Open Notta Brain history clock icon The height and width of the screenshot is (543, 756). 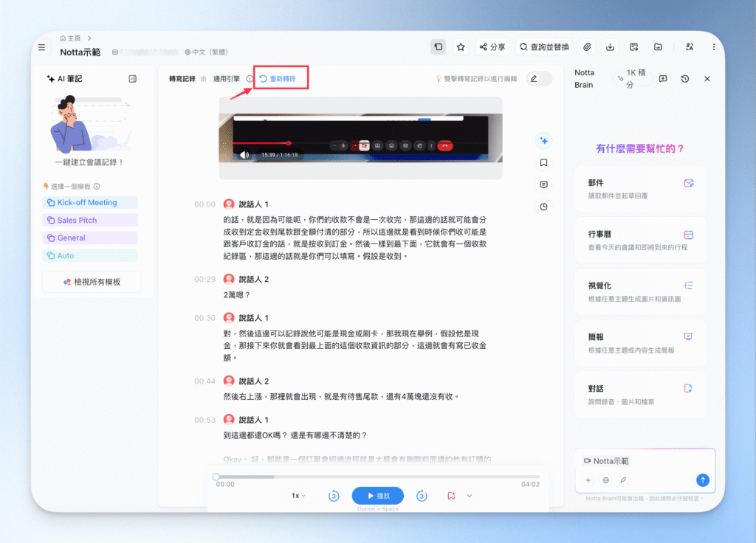[684, 78]
